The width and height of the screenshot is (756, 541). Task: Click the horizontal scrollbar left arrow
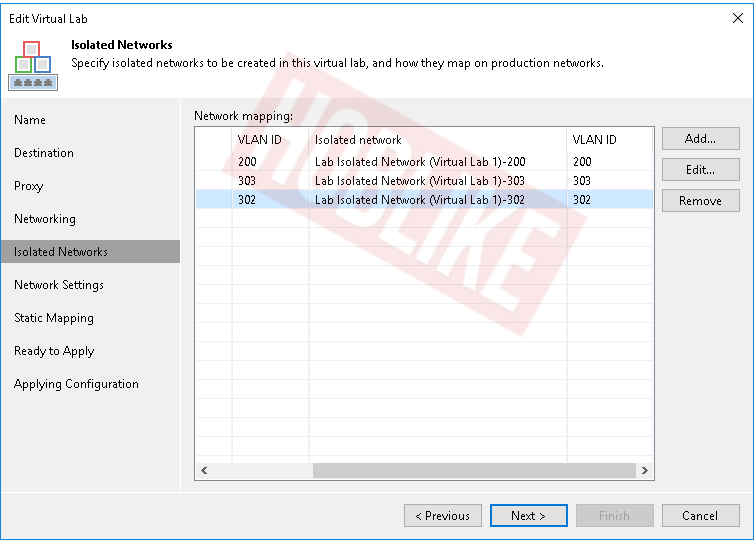[204, 470]
